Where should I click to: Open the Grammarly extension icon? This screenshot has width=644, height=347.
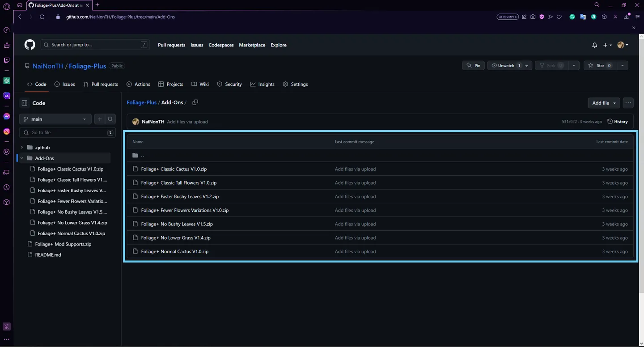[572, 17]
